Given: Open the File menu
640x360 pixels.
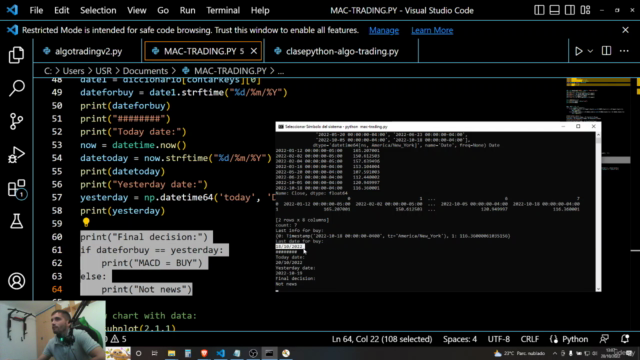Looking at the screenshot, I should 36,10.
